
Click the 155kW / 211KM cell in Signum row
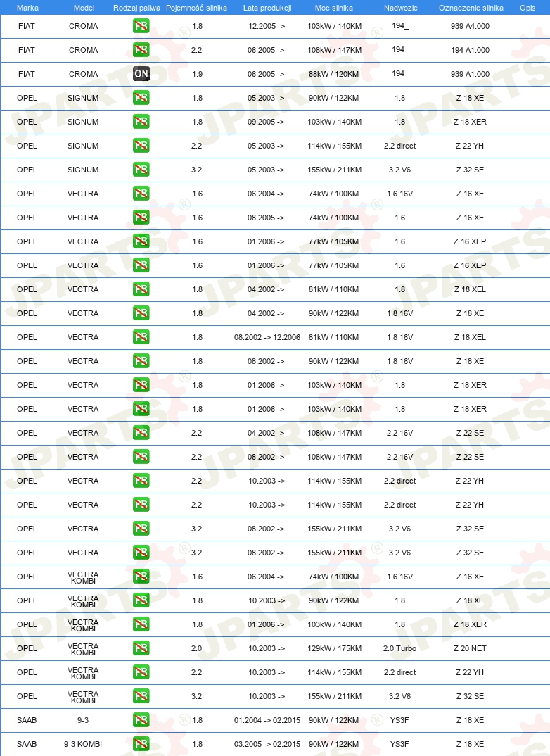pos(334,170)
